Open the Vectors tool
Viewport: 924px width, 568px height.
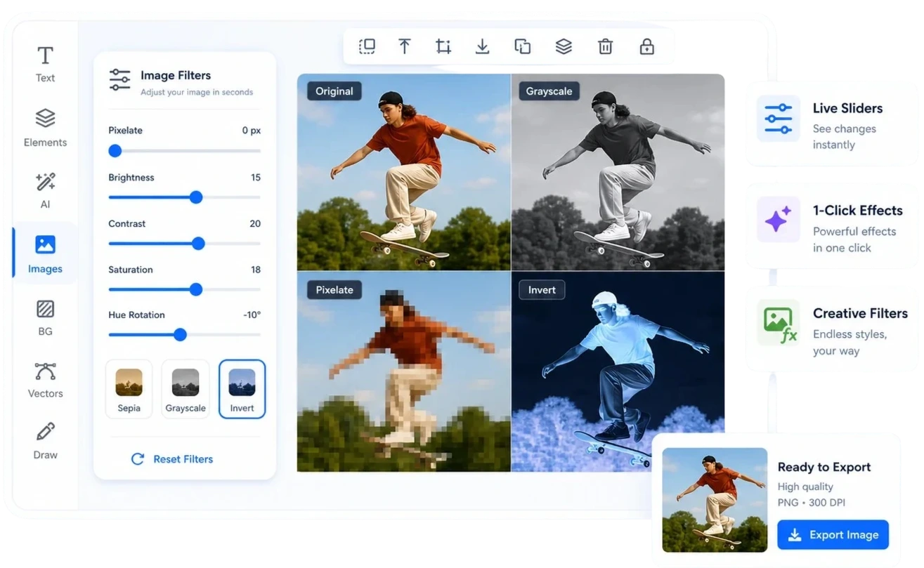pyautogui.click(x=45, y=380)
